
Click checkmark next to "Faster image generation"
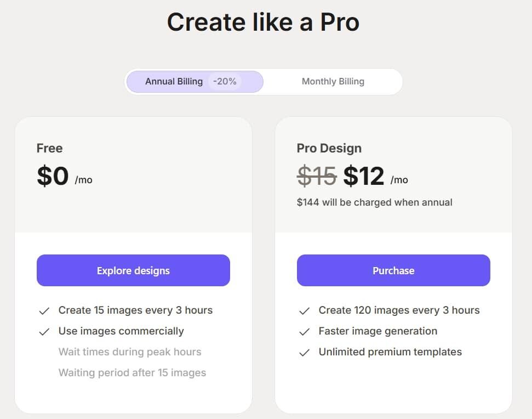[x=305, y=332]
